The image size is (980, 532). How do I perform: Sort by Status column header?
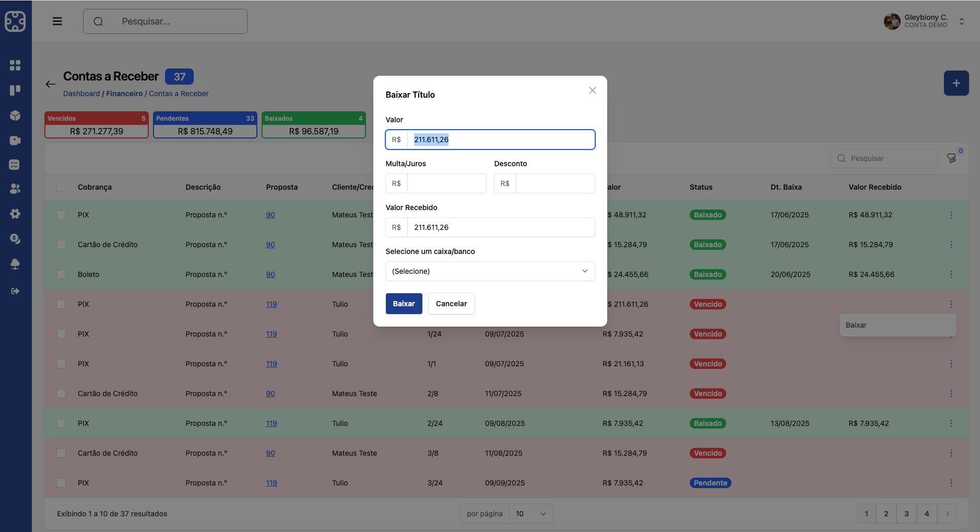[701, 187]
